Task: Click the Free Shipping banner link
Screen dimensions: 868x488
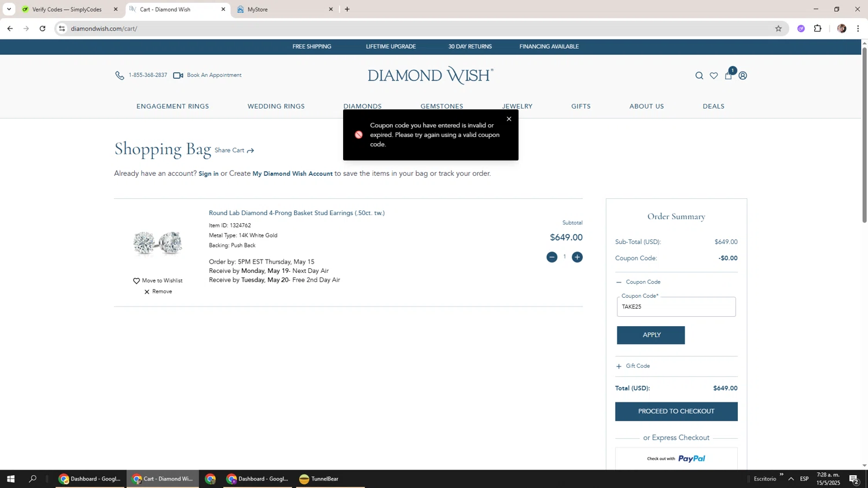Action: point(312,47)
